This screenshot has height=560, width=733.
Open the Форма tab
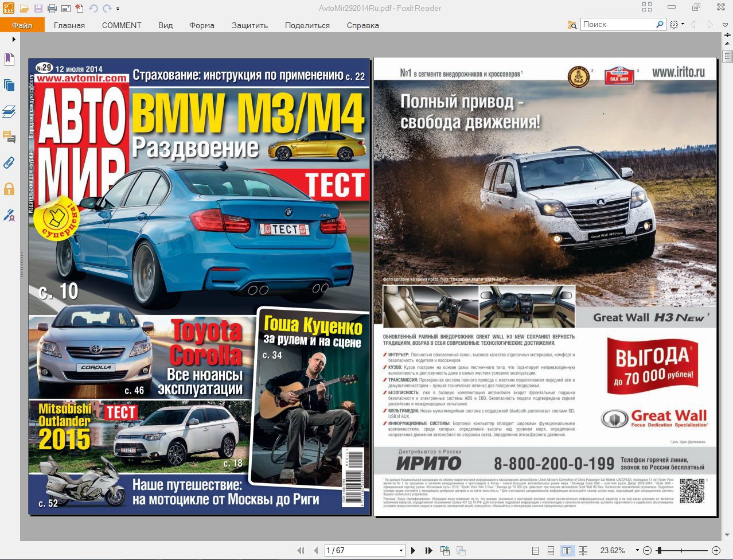click(x=202, y=25)
